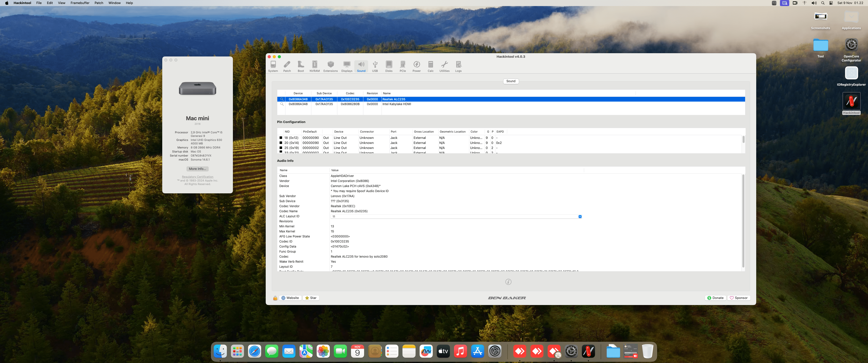Select the Sound toolbar icon
The width and height of the screenshot is (868, 363).
click(361, 66)
